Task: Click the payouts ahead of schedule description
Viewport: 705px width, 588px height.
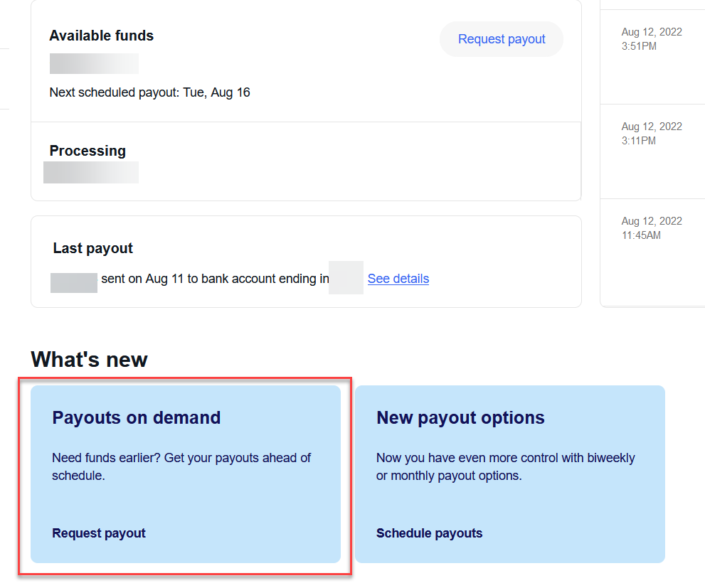Action: (181, 466)
